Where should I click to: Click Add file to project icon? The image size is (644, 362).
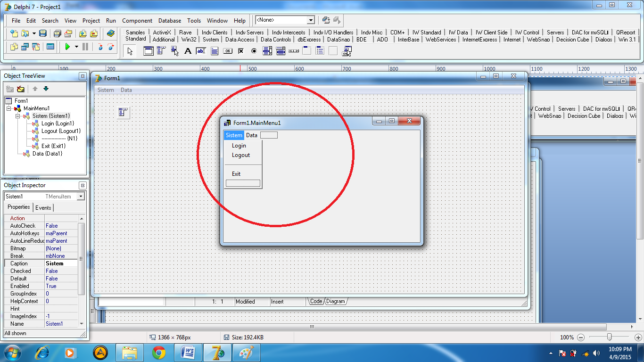[x=83, y=33]
